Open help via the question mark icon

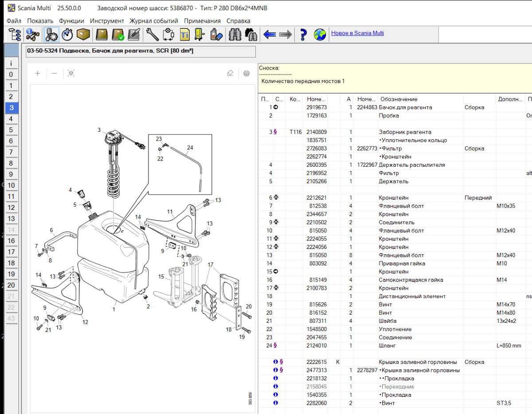(x=304, y=34)
